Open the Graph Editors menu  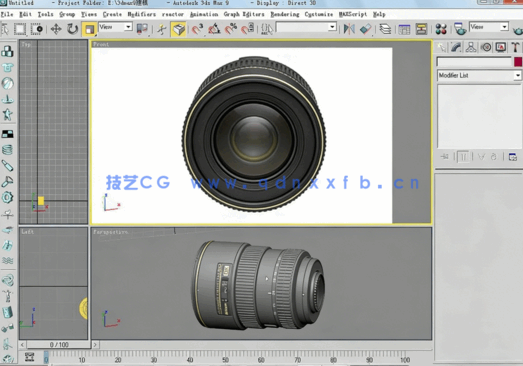[244, 14]
